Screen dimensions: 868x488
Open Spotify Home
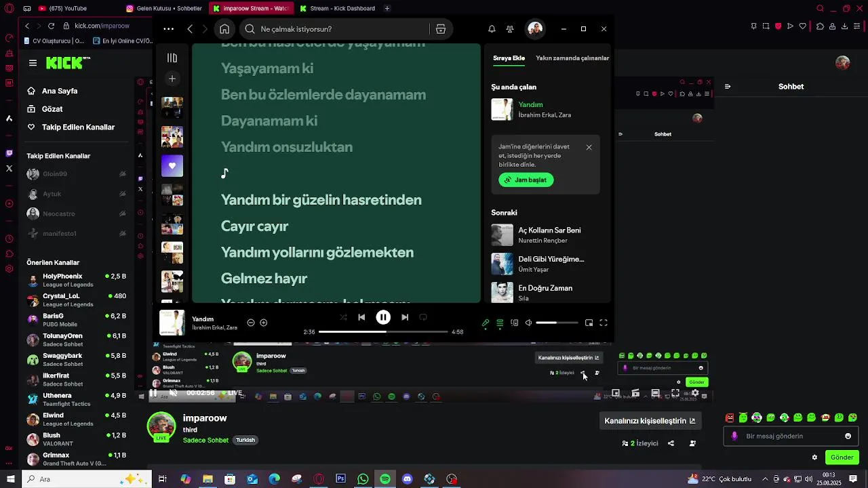coord(224,29)
